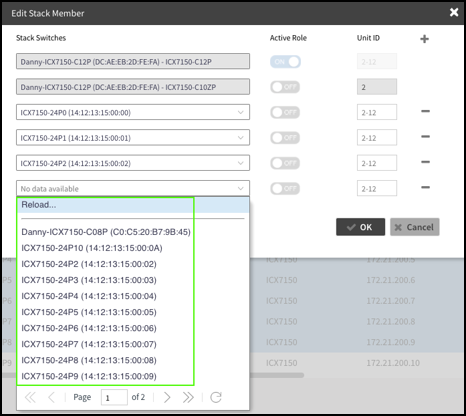The width and height of the screenshot is (466, 416).
Task: Remove the ICX7150-24P0 row with minus icon
Action: click(425, 111)
